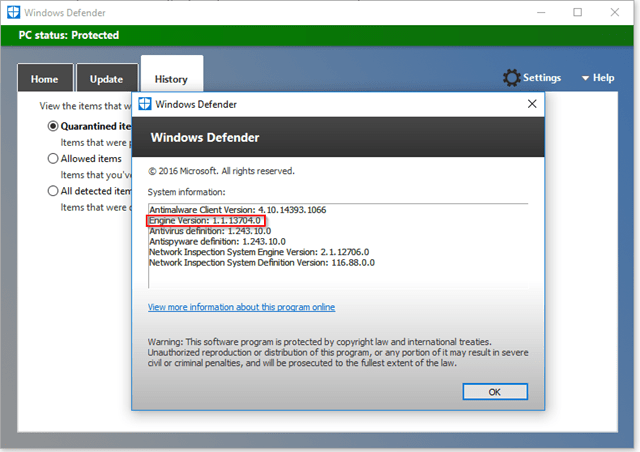The image size is (640, 452).
Task: Click the green PC status Protected bar
Action: [320, 35]
